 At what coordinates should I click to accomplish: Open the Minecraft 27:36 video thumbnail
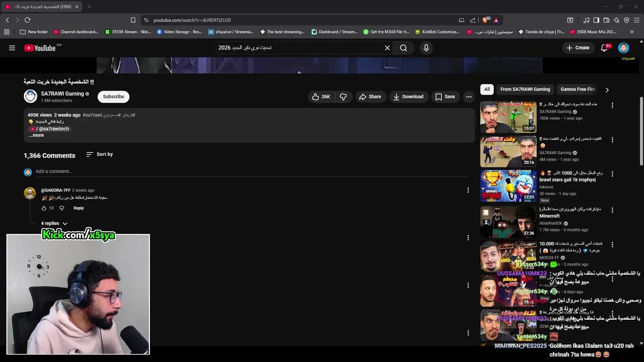click(x=508, y=222)
